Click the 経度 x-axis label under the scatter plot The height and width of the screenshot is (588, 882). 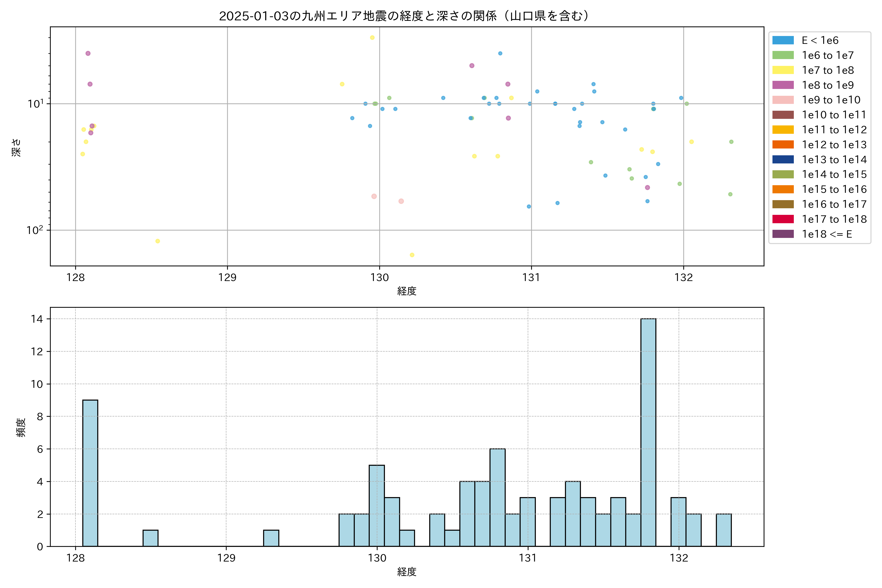(x=406, y=291)
